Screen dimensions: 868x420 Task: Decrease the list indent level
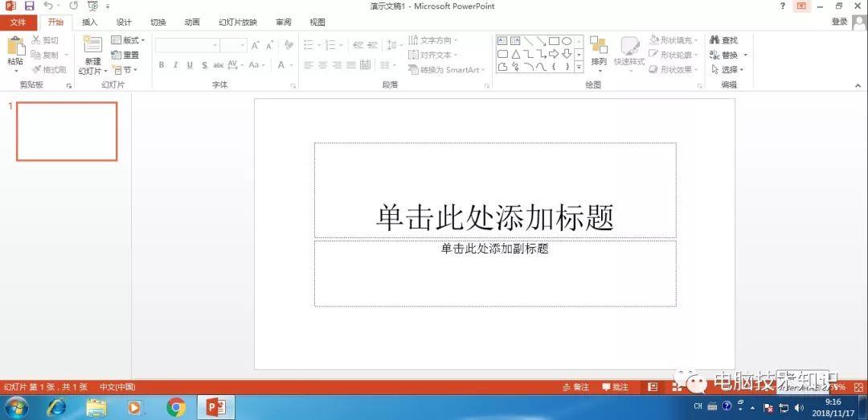click(358, 45)
